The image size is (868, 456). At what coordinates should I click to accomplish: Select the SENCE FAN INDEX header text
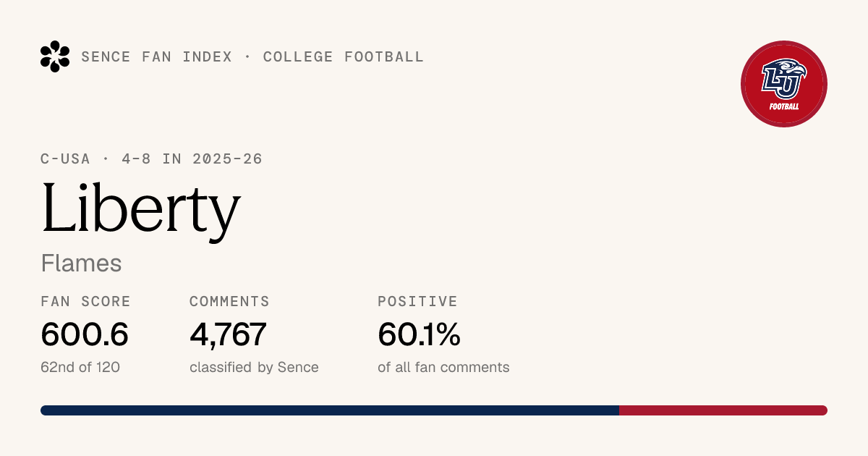point(157,57)
